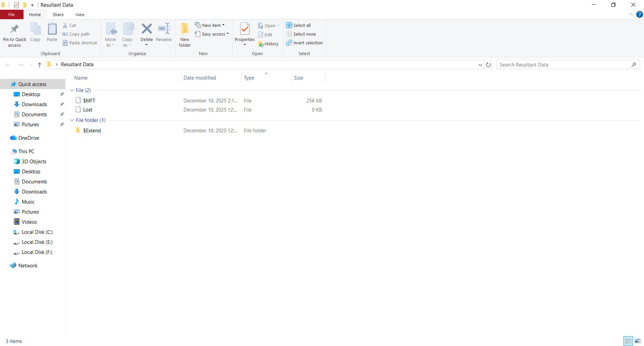
Task: Switch to Details view in the status bar
Action: [x=628, y=341]
